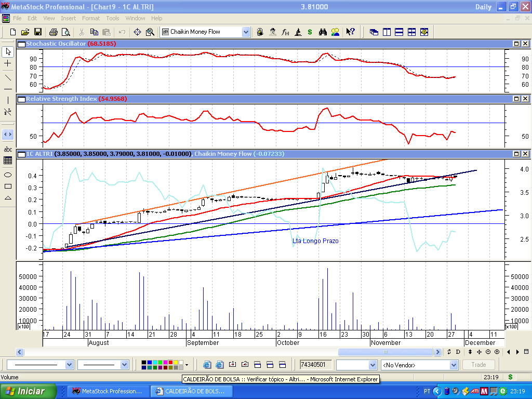Screen dimensions: 532x399
Task: Click the context help arrow-question icon
Action: 350,32
